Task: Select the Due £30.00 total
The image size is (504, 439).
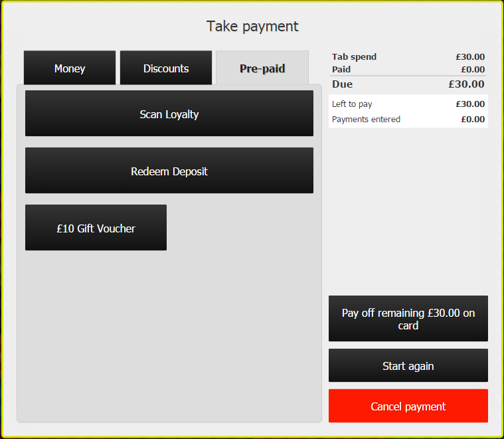Action: click(466, 84)
